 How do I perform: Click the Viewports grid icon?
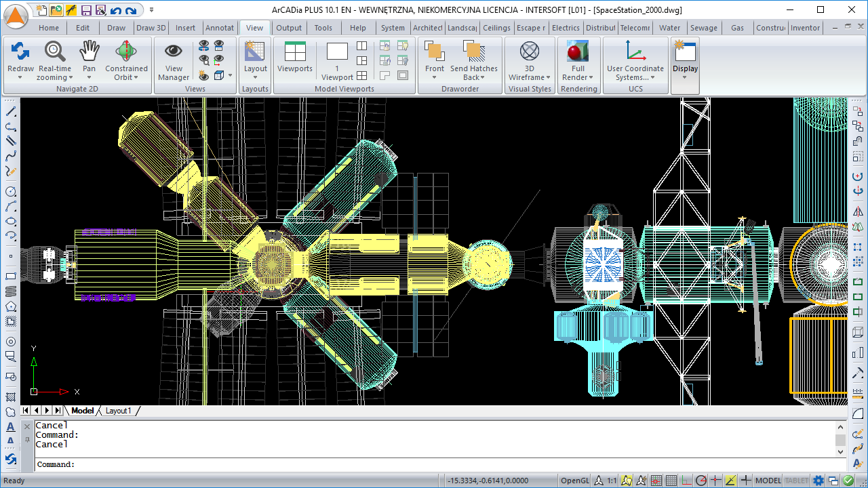point(295,52)
